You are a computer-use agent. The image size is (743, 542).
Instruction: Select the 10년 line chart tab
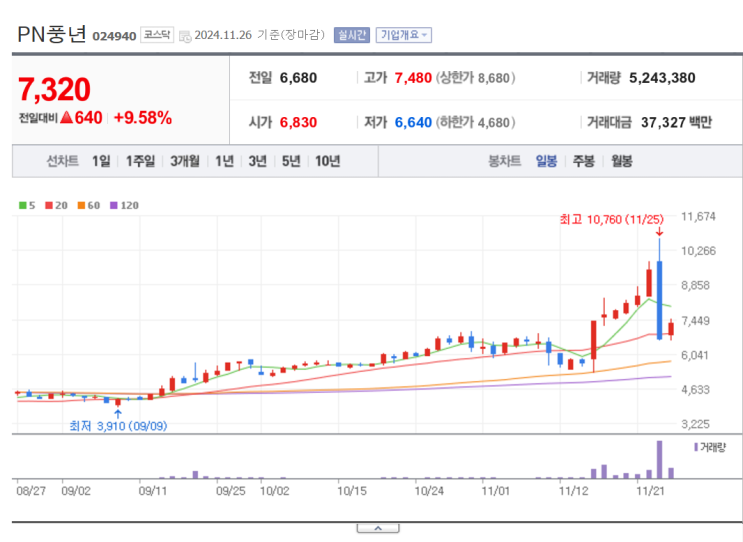[x=327, y=161]
